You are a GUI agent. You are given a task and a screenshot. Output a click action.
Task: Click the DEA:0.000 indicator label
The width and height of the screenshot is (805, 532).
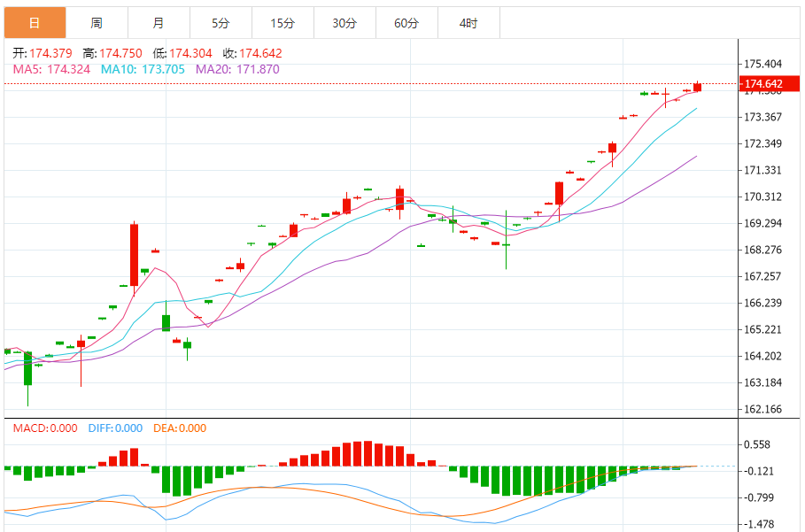point(180,428)
